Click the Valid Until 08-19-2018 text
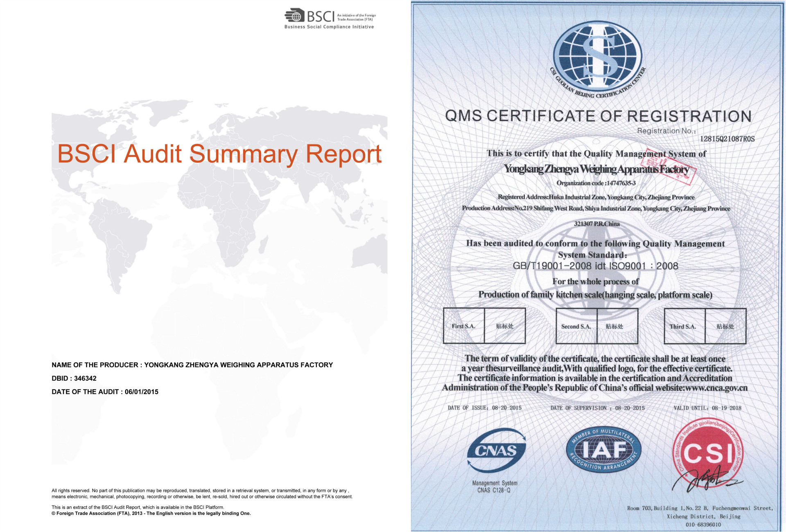The width and height of the screenshot is (786, 532). 707,408
